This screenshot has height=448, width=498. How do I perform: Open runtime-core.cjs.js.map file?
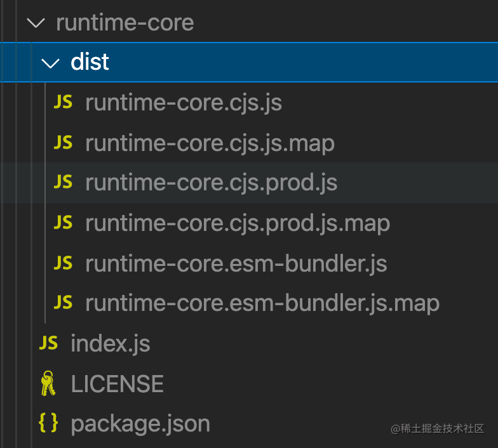click(210, 143)
